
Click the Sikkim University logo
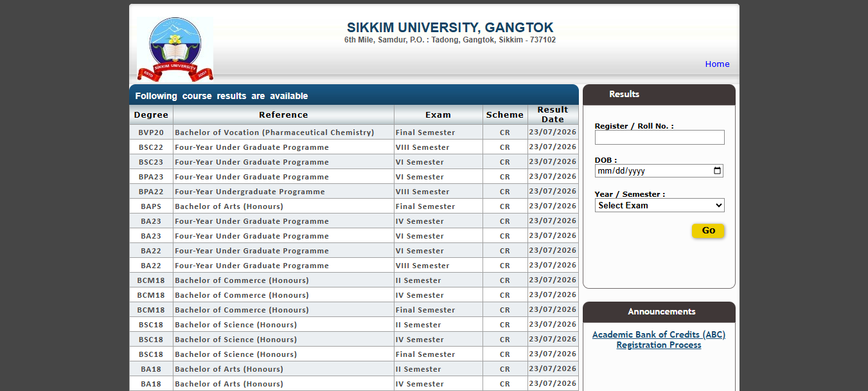(x=175, y=49)
